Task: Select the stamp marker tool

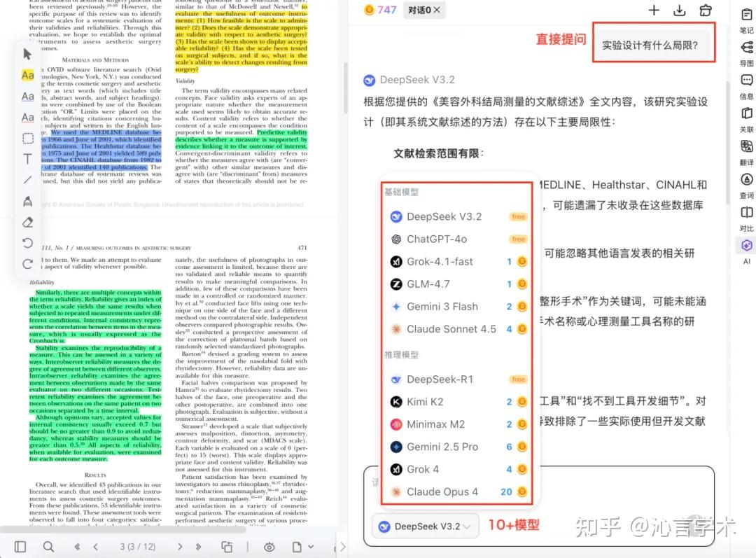Action: click(27, 201)
